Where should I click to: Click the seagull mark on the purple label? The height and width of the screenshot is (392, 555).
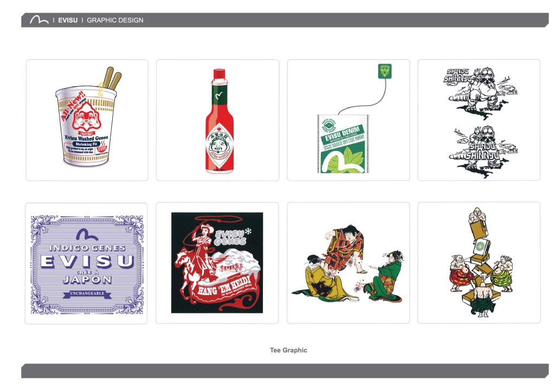87,234
